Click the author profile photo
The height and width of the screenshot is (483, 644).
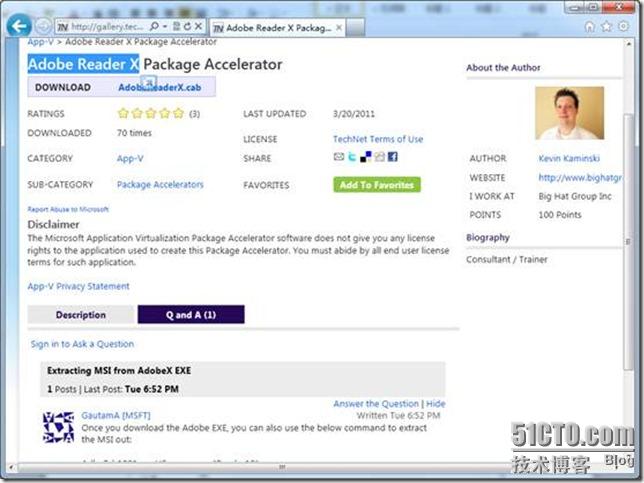(x=569, y=113)
